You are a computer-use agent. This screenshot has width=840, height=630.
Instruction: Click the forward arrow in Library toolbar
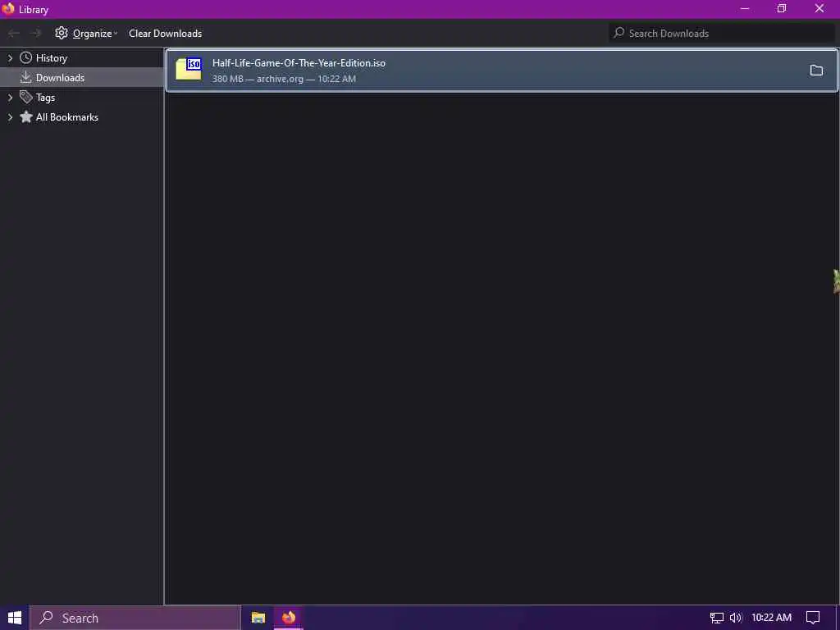click(36, 33)
